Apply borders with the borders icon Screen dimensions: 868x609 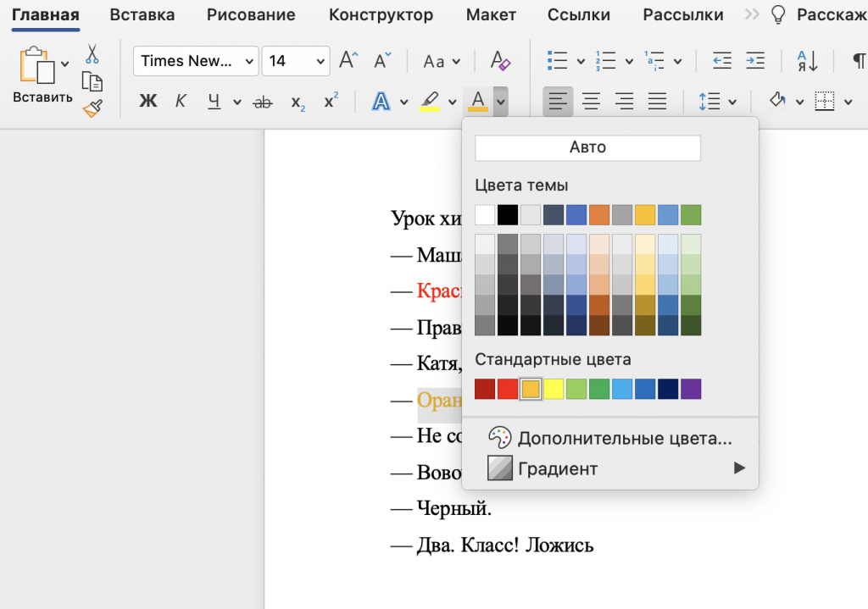[x=824, y=102]
